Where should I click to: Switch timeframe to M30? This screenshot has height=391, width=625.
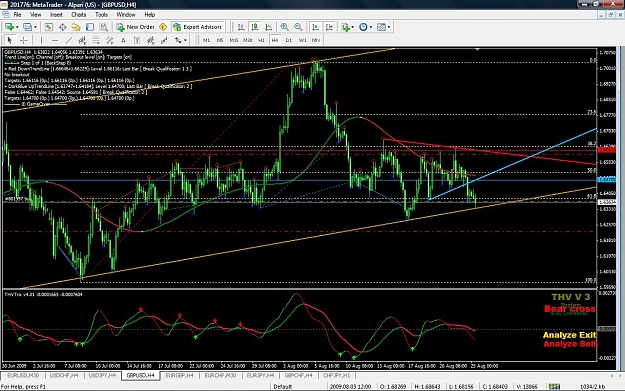(x=248, y=40)
